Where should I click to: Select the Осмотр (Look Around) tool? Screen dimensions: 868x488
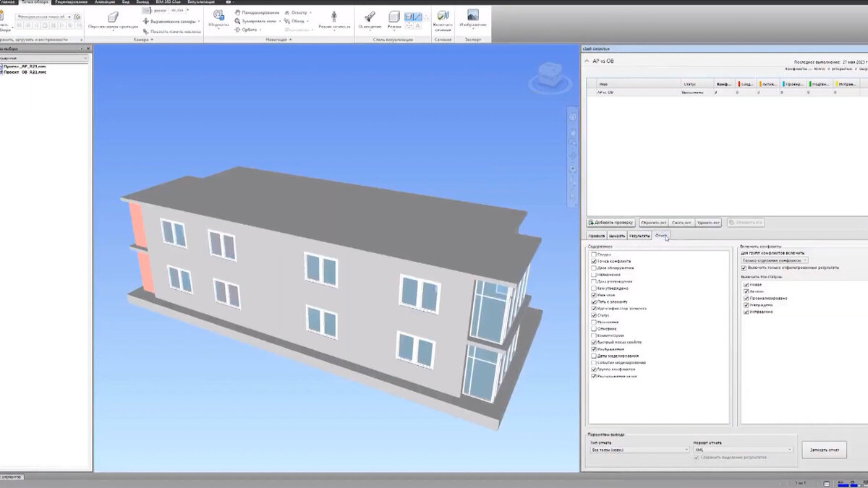point(297,12)
